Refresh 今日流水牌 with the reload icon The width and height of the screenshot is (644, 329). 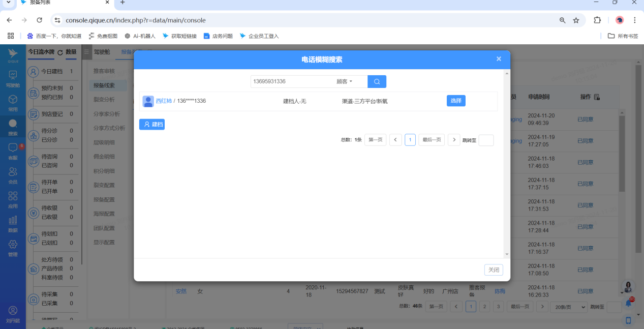(60, 52)
